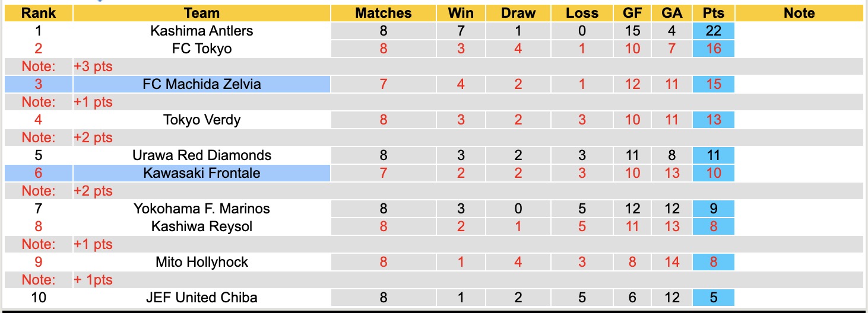The width and height of the screenshot is (868, 313).
Task: Select the highlighted Kawasaki Frontale team cell
Action: pyautogui.click(x=201, y=173)
